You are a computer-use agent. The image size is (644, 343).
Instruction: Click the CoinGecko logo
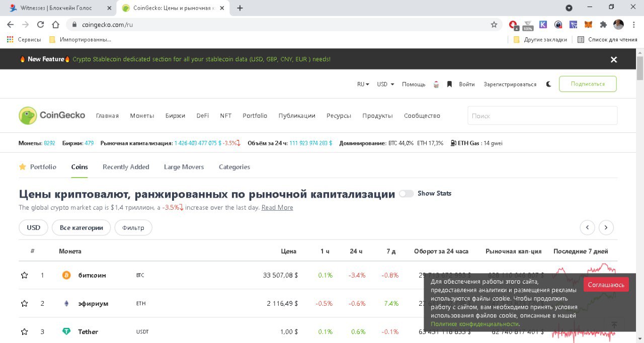click(52, 115)
